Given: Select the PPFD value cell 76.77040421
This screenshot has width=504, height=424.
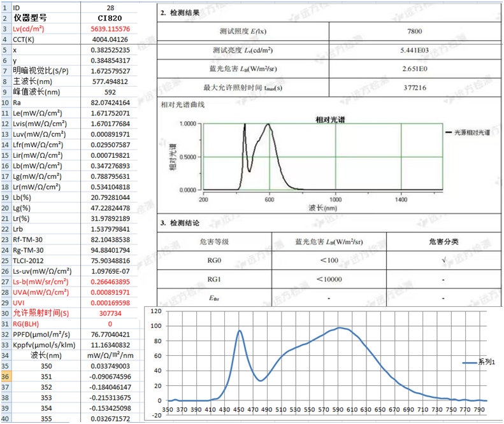Looking at the screenshot, I should (x=110, y=334).
